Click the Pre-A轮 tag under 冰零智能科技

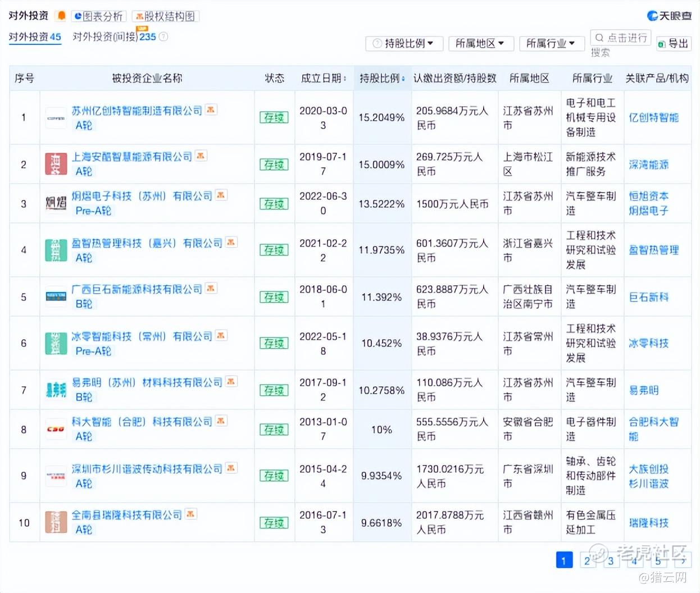[93, 351]
